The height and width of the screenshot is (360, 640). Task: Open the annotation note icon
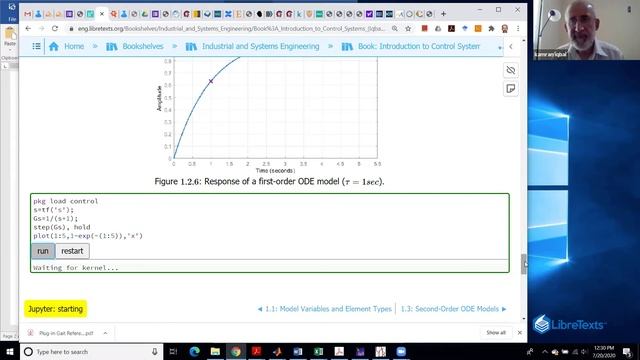tap(511, 89)
